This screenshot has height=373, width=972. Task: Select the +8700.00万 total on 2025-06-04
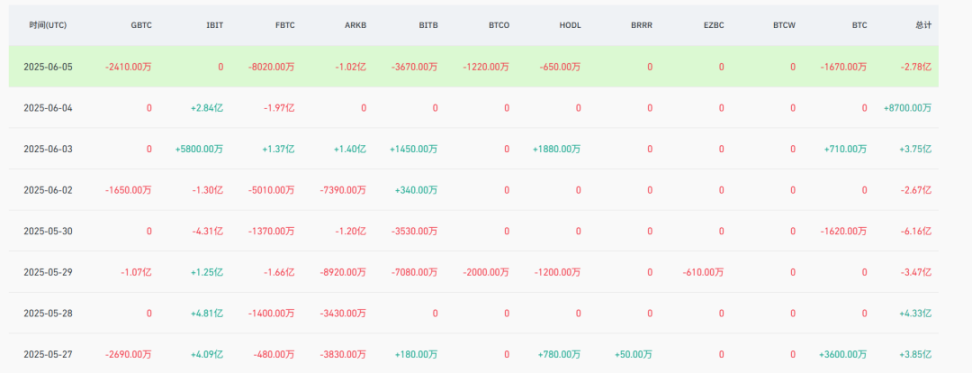click(x=908, y=108)
